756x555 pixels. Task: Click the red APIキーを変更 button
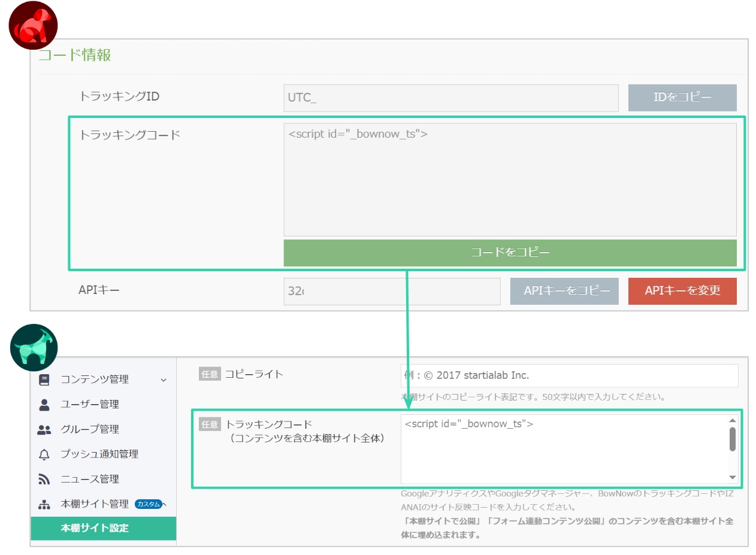(682, 291)
